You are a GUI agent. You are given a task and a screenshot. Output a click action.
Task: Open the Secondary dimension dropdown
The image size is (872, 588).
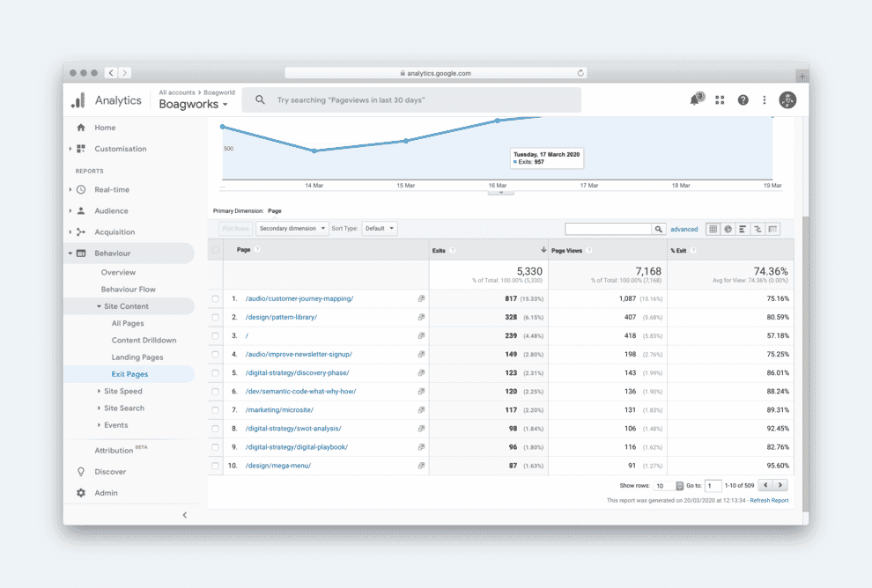coord(292,228)
